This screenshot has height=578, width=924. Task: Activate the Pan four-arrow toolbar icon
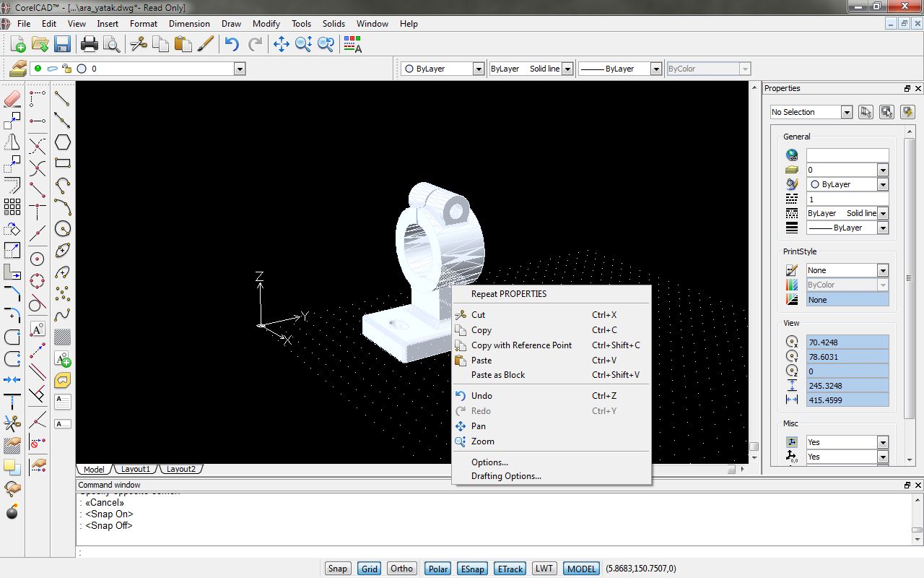pos(281,45)
